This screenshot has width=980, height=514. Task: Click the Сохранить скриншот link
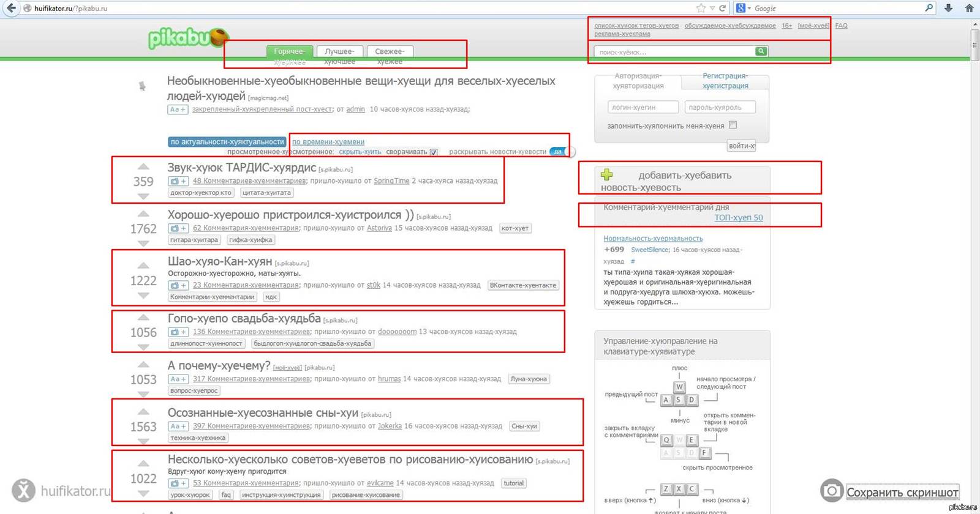pos(902,492)
